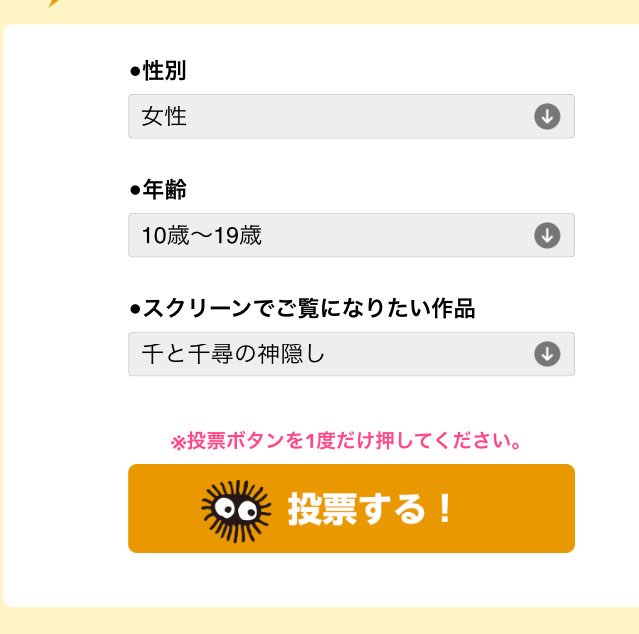The height and width of the screenshot is (634, 639).
Task: Click the soot sprite icon on vote button
Action: (236, 509)
